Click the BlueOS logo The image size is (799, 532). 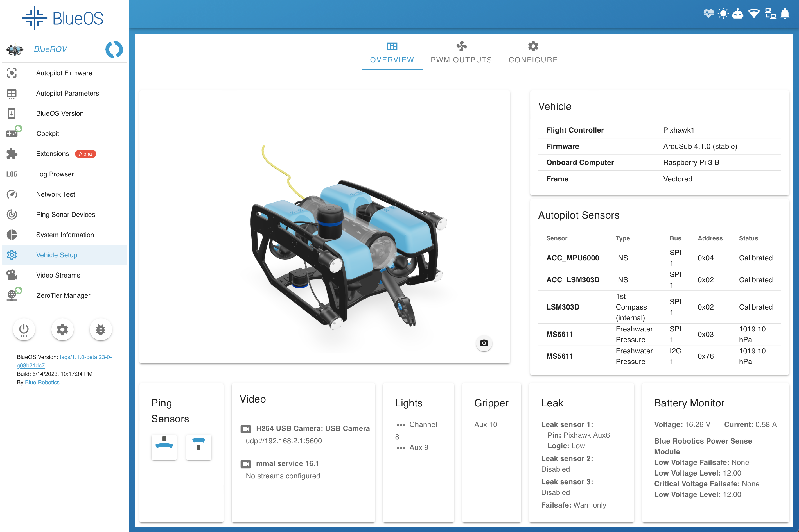point(62,18)
